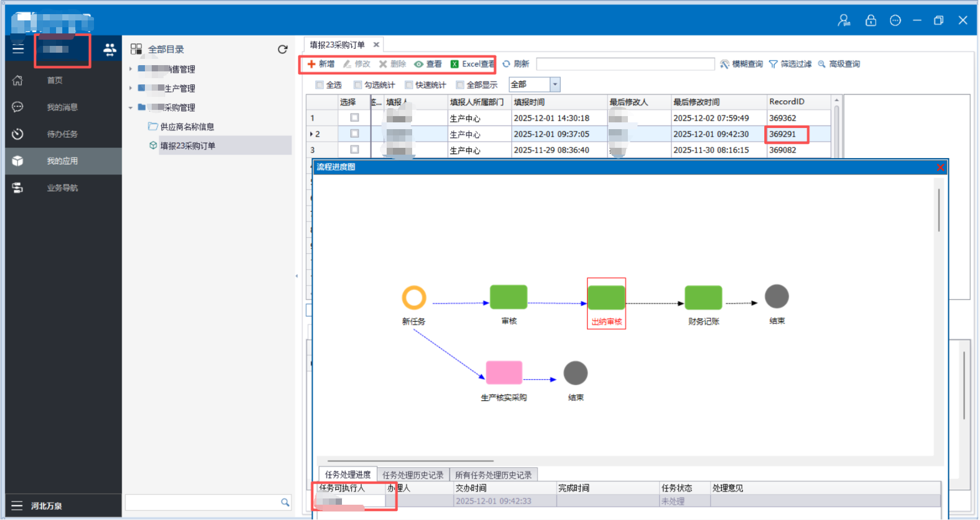This screenshot has height=520, width=980.
Task: Switch to 任务处理历史记录 tab
Action: (x=413, y=475)
